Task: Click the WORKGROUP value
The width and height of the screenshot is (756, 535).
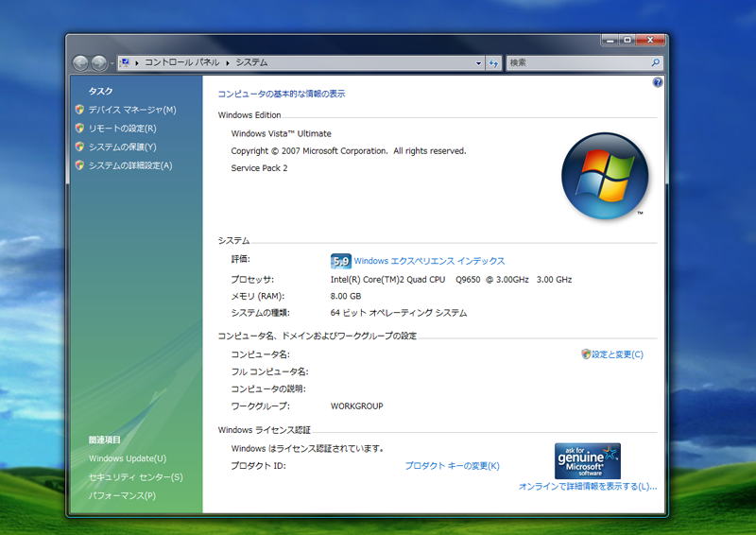Action: point(357,406)
